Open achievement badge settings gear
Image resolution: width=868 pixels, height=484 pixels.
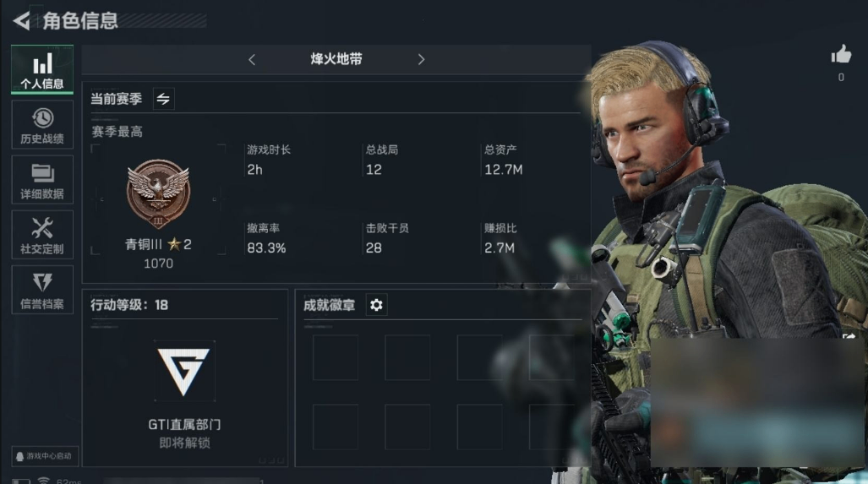tap(376, 305)
